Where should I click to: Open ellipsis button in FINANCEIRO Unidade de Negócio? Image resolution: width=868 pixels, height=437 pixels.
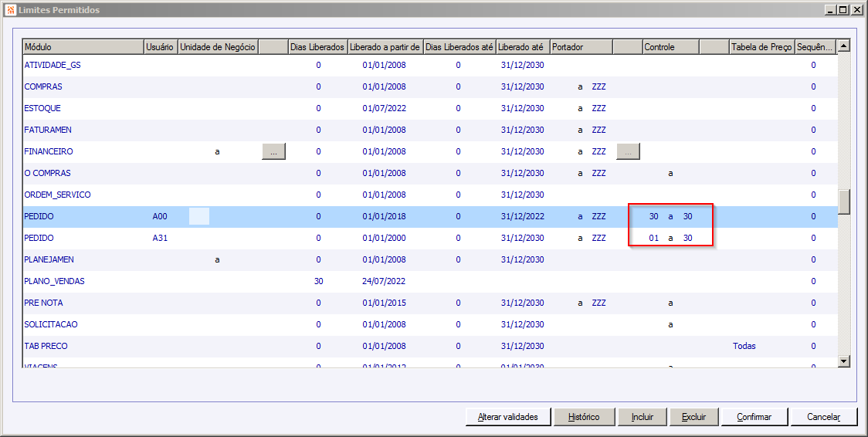pos(273,151)
